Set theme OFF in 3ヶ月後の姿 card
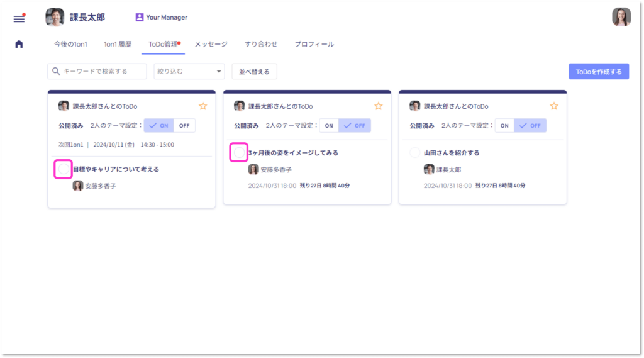The image size is (644, 358). (355, 126)
